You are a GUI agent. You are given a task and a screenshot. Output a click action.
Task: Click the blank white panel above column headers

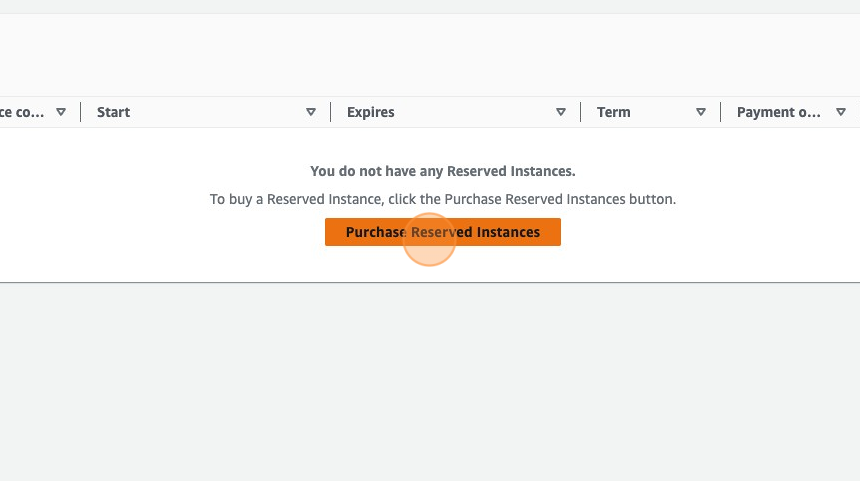coord(430,55)
